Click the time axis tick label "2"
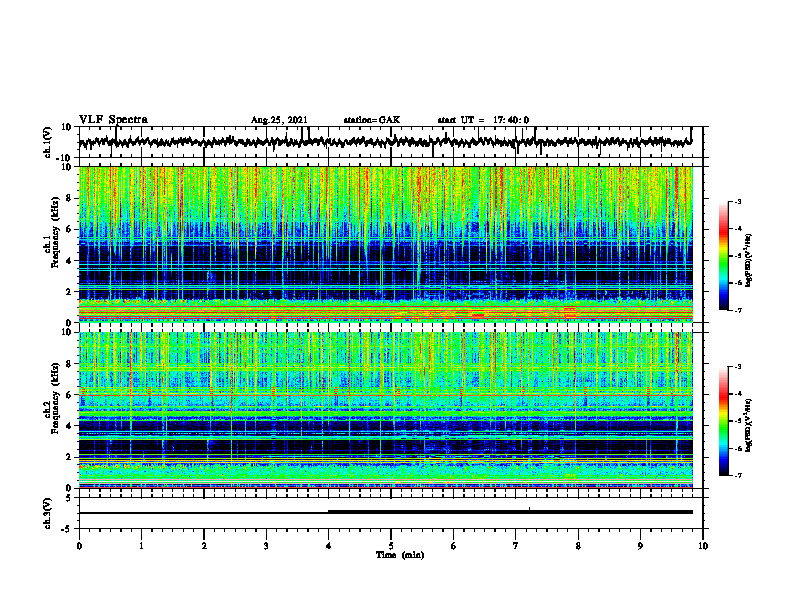Screen dimensions: 792x612 [204, 546]
